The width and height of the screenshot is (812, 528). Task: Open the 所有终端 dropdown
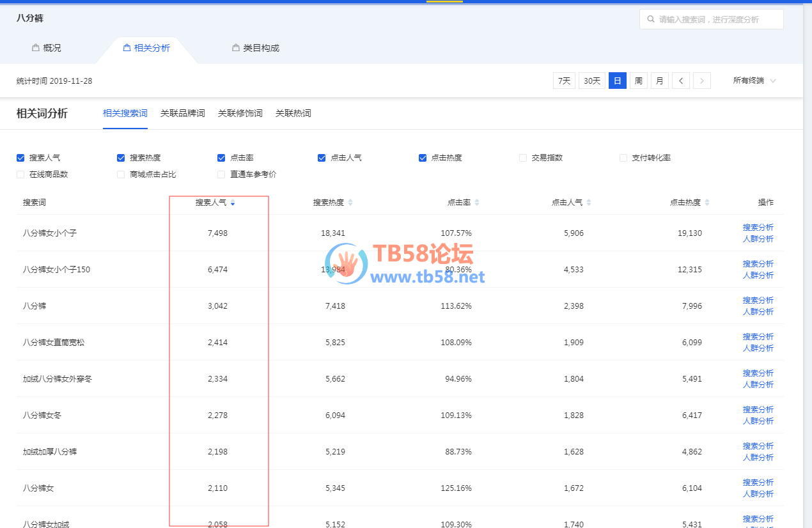pos(754,81)
